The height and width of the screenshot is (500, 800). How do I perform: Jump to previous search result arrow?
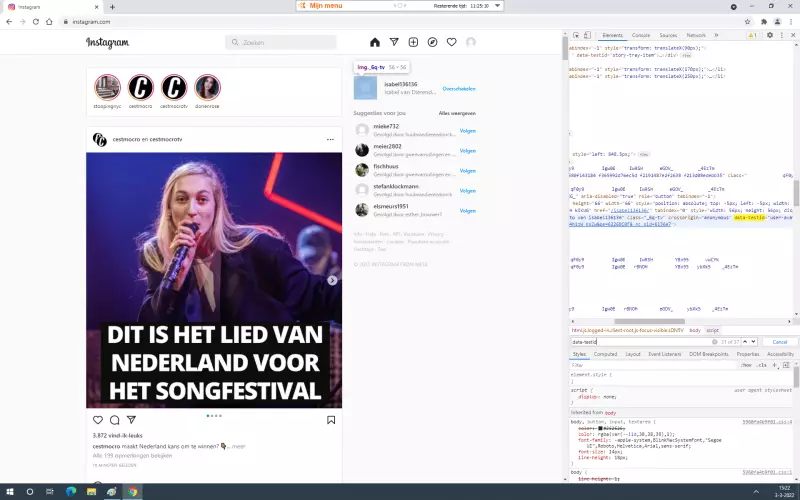[x=745, y=342]
